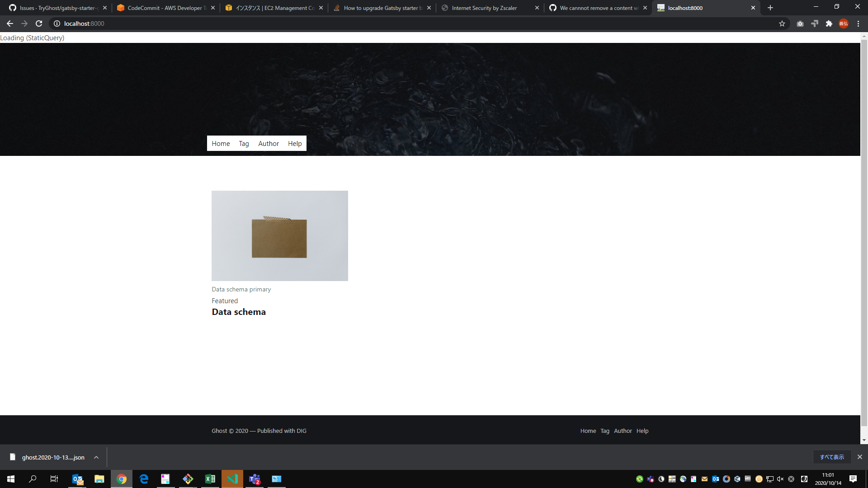Image resolution: width=868 pixels, height=488 pixels.
Task: Open Chrome's three-dot menu
Action: coord(858,23)
